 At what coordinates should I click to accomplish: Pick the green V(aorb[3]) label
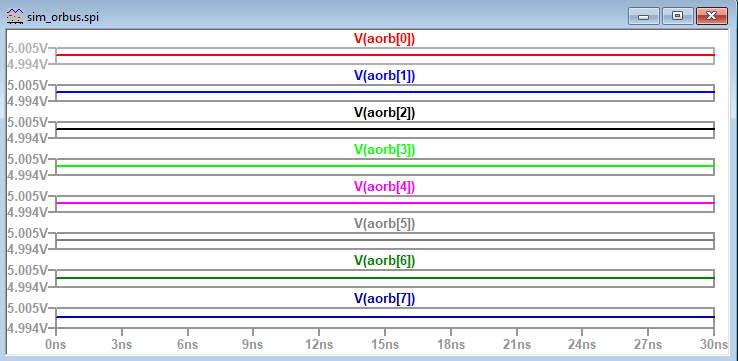385,150
